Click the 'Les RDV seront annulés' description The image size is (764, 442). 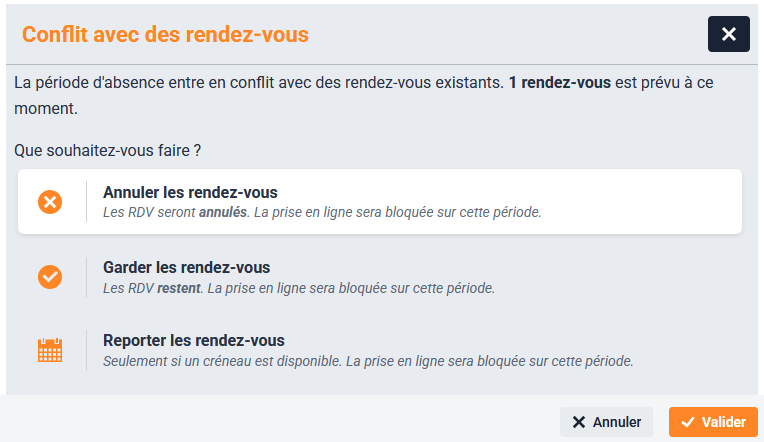pos(322,212)
